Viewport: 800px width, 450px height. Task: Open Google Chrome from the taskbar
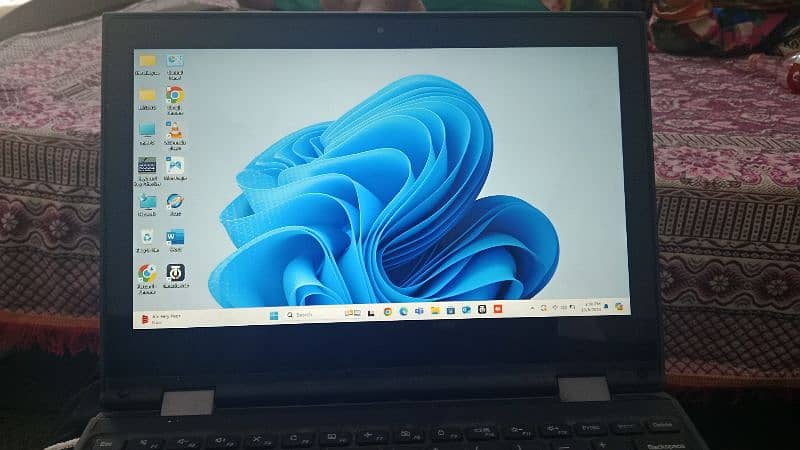[388, 312]
